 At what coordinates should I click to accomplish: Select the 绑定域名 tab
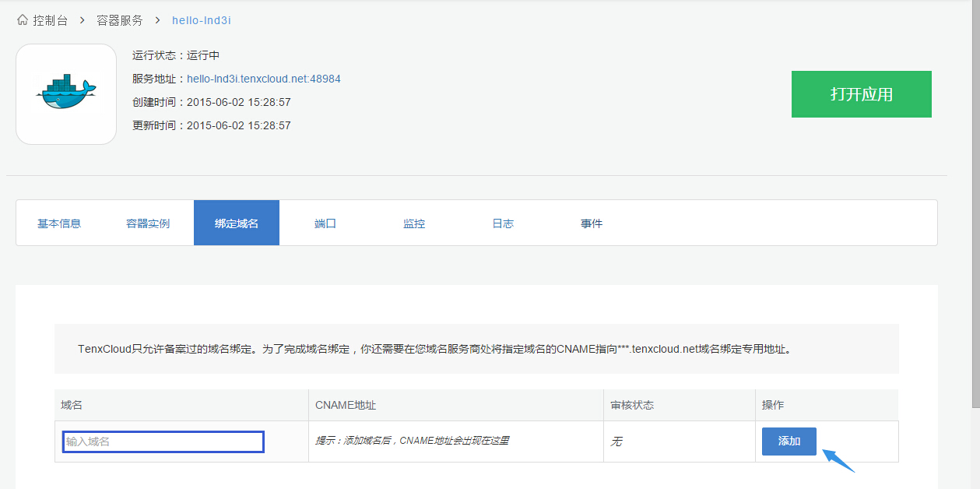click(237, 223)
